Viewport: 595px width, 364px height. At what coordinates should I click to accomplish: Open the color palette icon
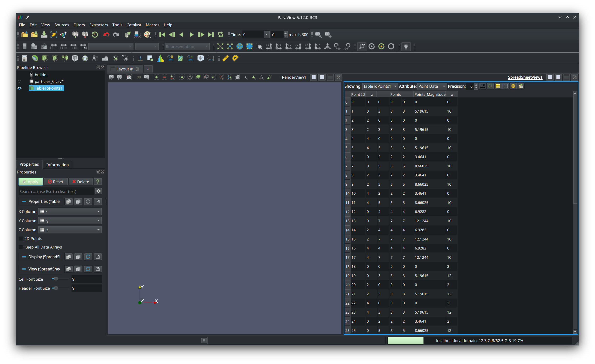(147, 35)
